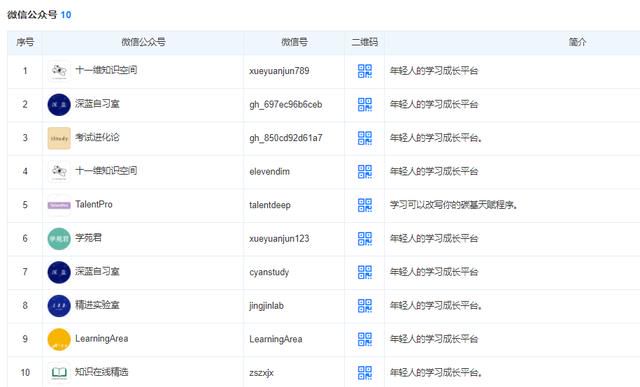The height and width of the screenshot is (387, 640).
Task: Open QR code for cyanstudy
Action: click(x=364, y=272)
